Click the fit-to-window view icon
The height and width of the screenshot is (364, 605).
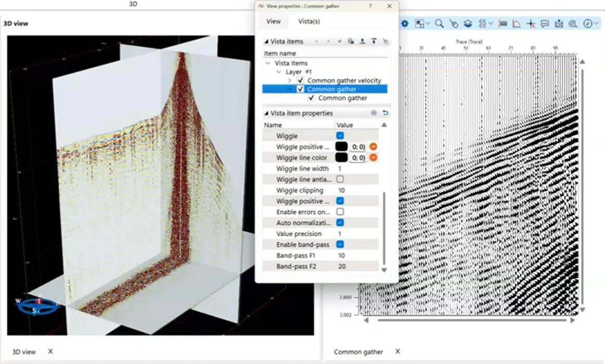(x=419, y=24)
